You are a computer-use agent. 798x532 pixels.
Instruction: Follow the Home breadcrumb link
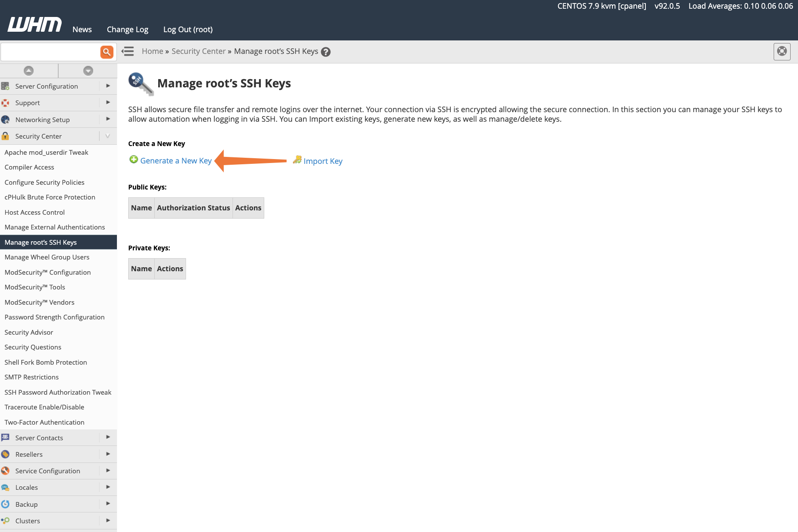[152, 51]
